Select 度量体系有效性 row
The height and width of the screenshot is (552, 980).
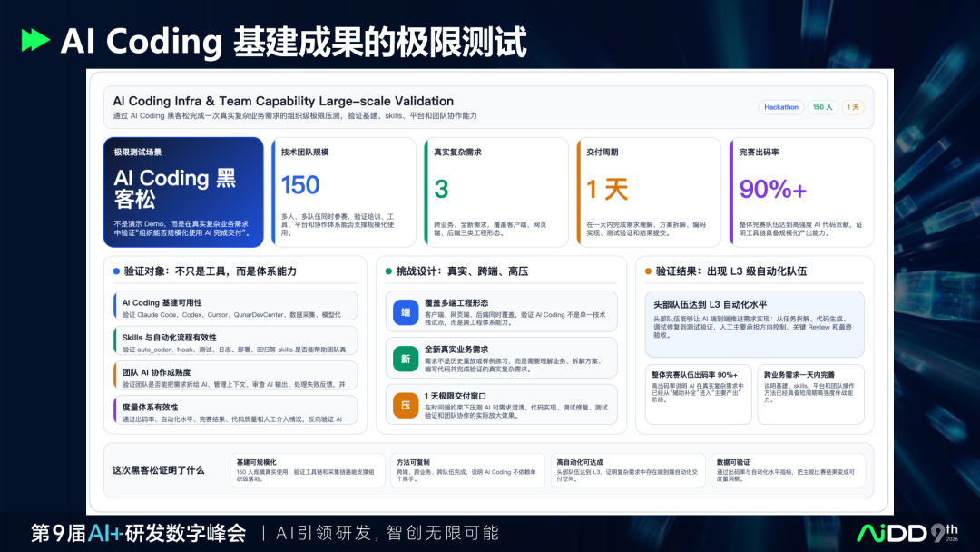(236, 410)
